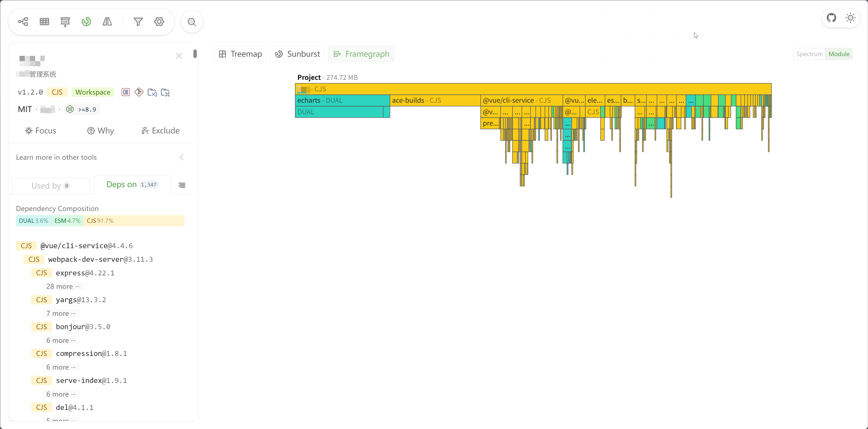Switch to the Sunburst tab

pos(297,54)
